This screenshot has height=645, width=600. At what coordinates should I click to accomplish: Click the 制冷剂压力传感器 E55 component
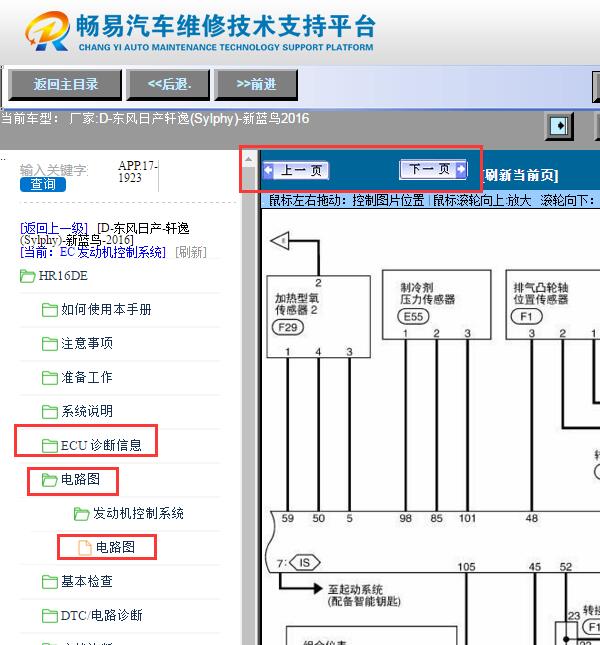pos(436,304)
